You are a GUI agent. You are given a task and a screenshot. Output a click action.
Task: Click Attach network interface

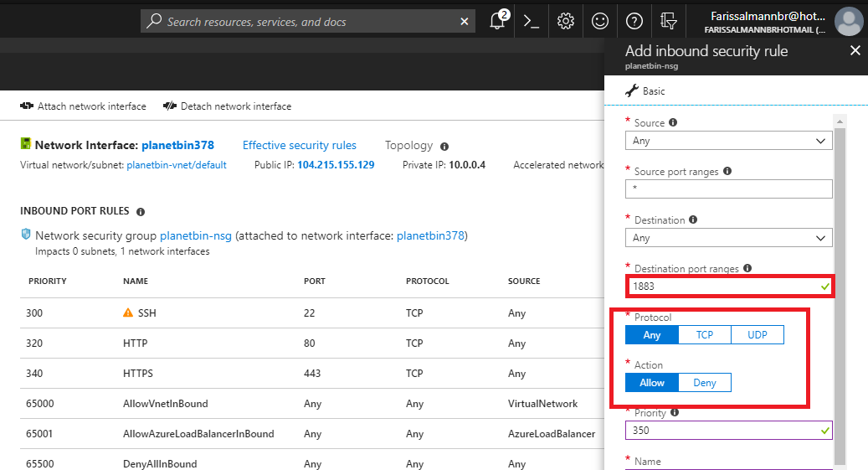pos(83,106)
